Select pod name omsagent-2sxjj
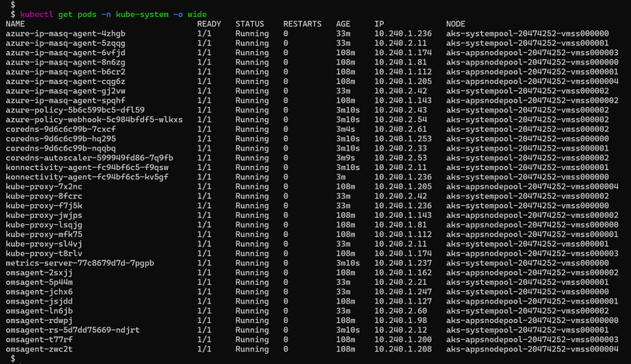Screen dimensions: 631x364 point(39,272)
